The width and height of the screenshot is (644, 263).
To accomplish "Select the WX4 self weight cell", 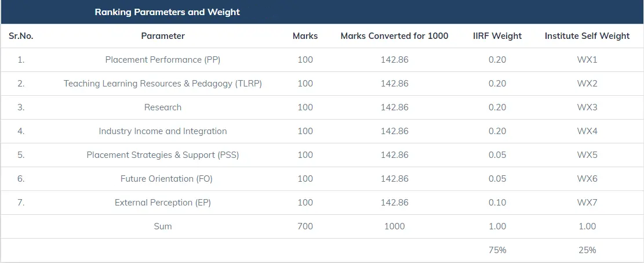I will tap(587, 131).
